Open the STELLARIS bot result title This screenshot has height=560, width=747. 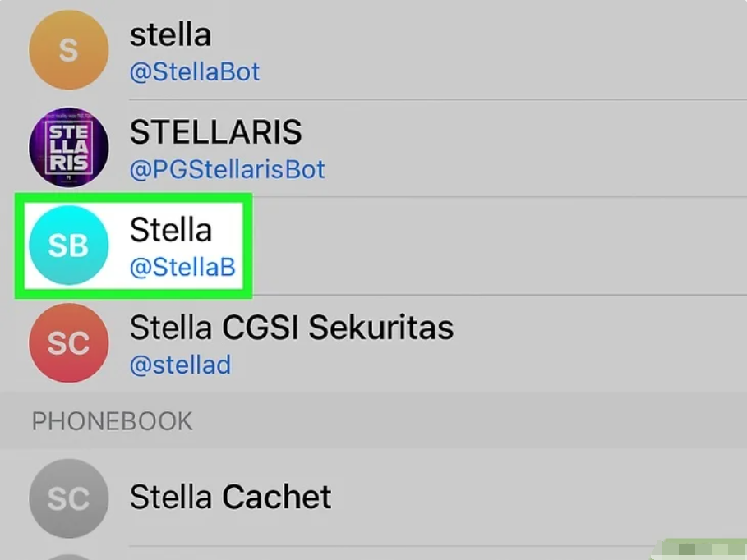point(216,132)
